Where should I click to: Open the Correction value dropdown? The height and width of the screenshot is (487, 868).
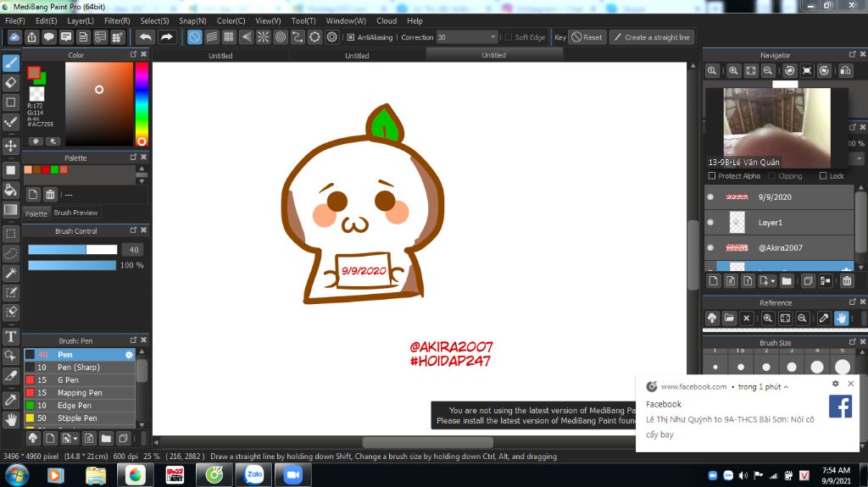(x=492, y=37)
